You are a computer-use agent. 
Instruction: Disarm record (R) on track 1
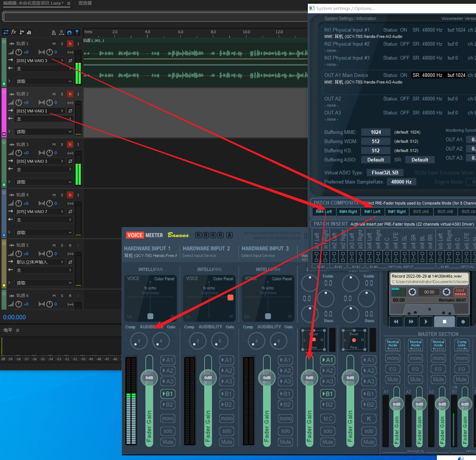tap(70, 44)
